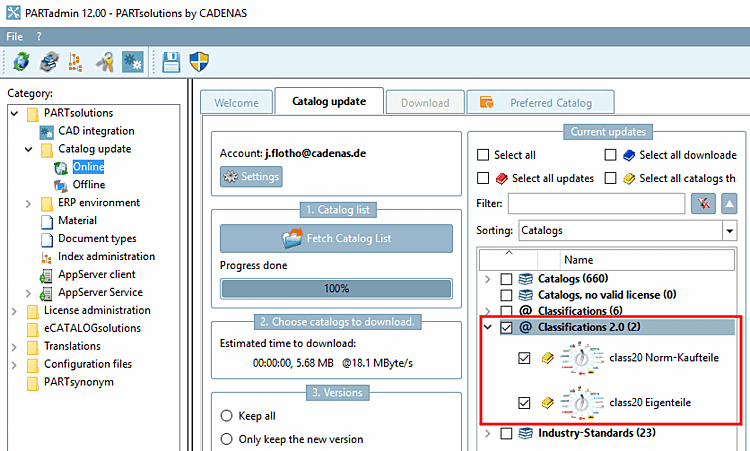Expand the ERP environment node

28,204
